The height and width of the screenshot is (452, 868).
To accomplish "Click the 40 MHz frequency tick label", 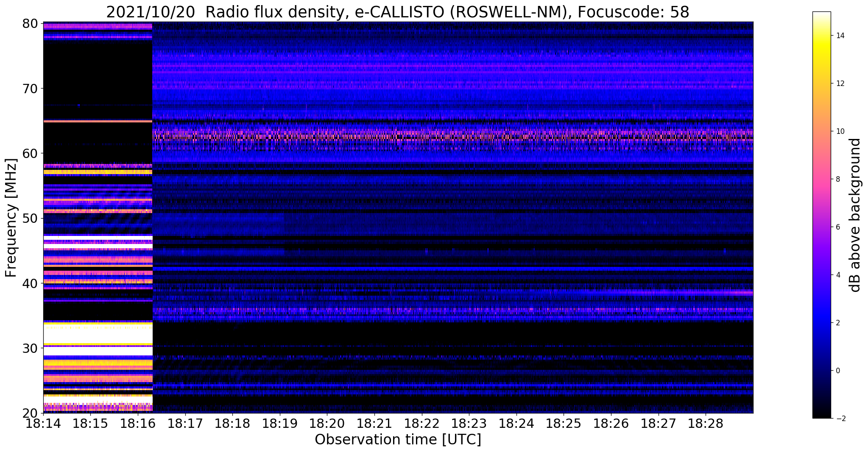I will (x=30, y=283).
